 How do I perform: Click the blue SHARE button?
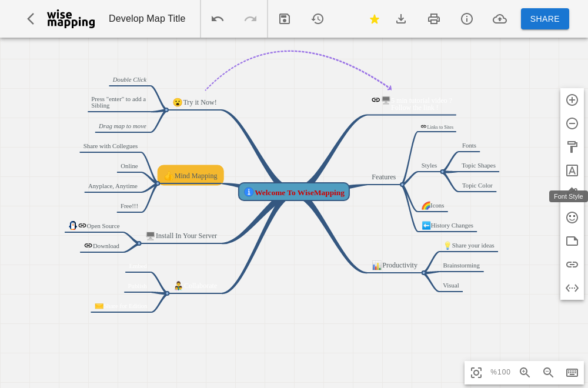[545, 19]
